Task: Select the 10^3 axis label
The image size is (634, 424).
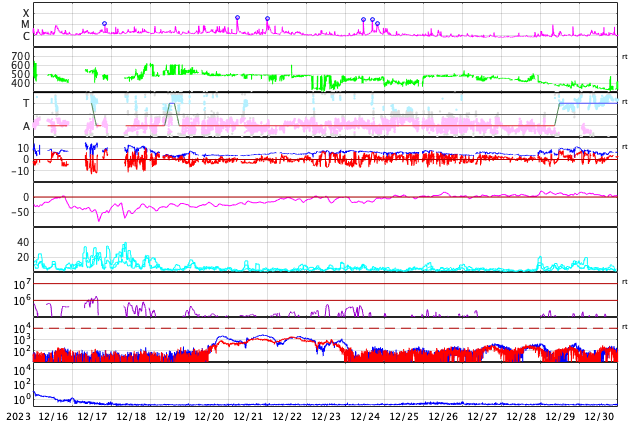Action: (x=22, y=340)
